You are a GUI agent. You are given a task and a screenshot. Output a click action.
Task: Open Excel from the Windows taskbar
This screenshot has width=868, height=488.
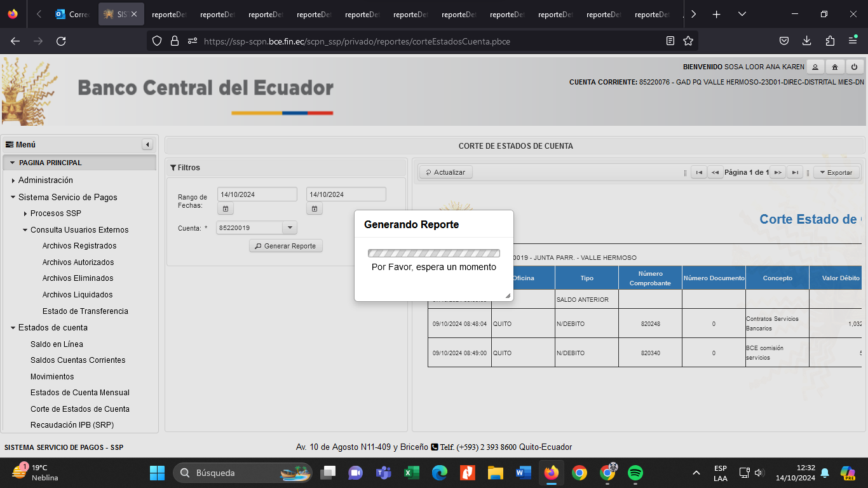coord(411,473)
